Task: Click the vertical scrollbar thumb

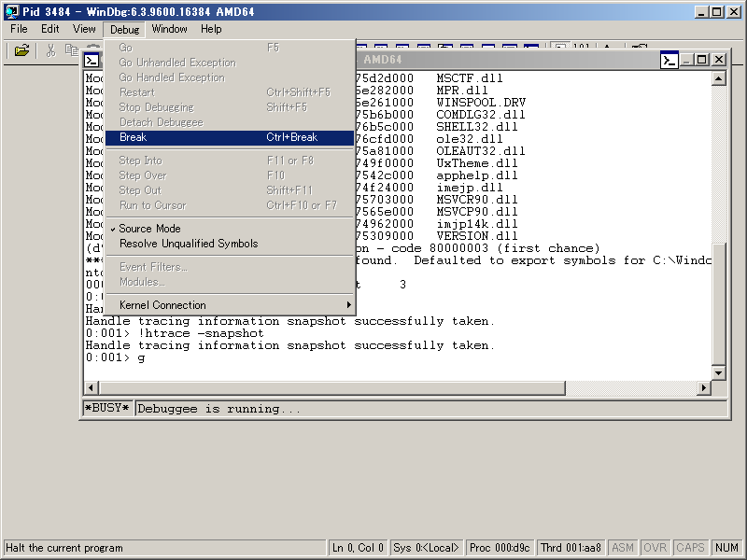Action: [x=719, y=304]
